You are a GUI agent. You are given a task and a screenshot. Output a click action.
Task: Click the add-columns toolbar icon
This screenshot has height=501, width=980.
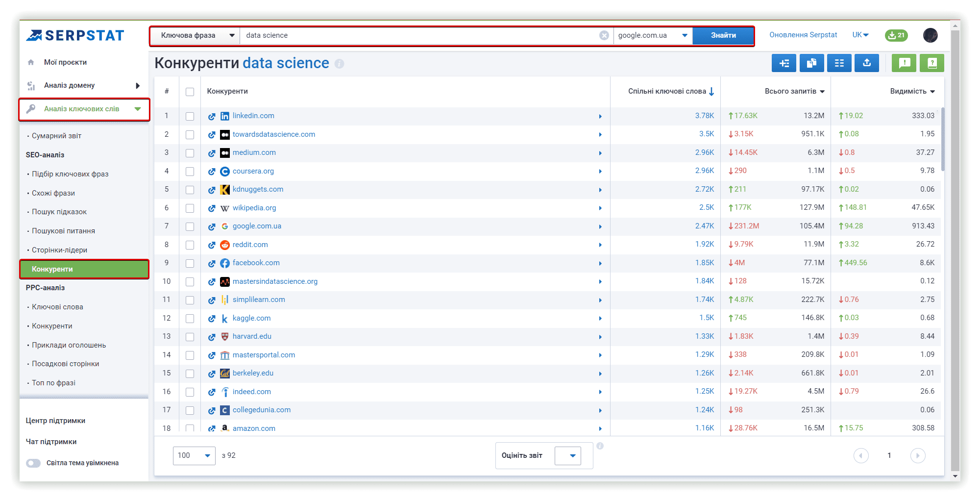(x=784, y=63)
